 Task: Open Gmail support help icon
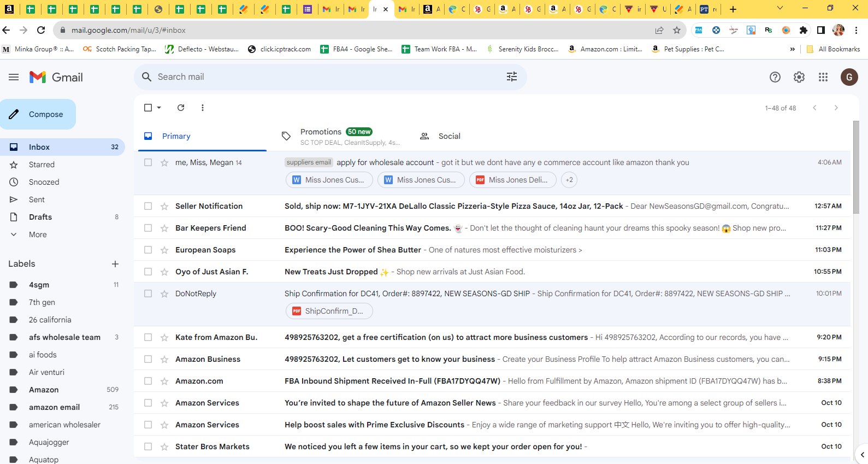775,77
